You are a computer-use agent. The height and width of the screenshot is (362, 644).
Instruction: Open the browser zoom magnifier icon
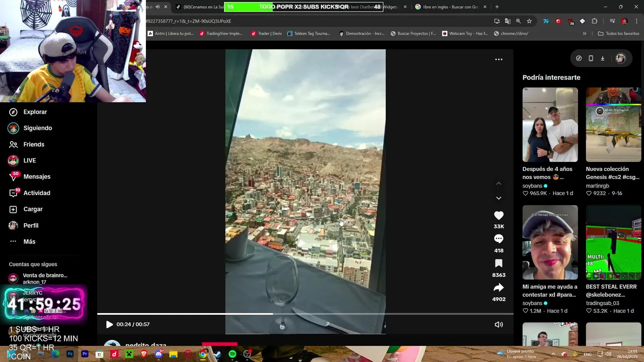518,21
